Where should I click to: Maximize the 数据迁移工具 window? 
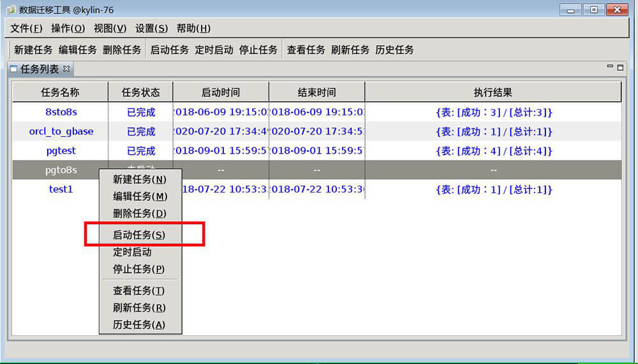click(x=593, y=10)
